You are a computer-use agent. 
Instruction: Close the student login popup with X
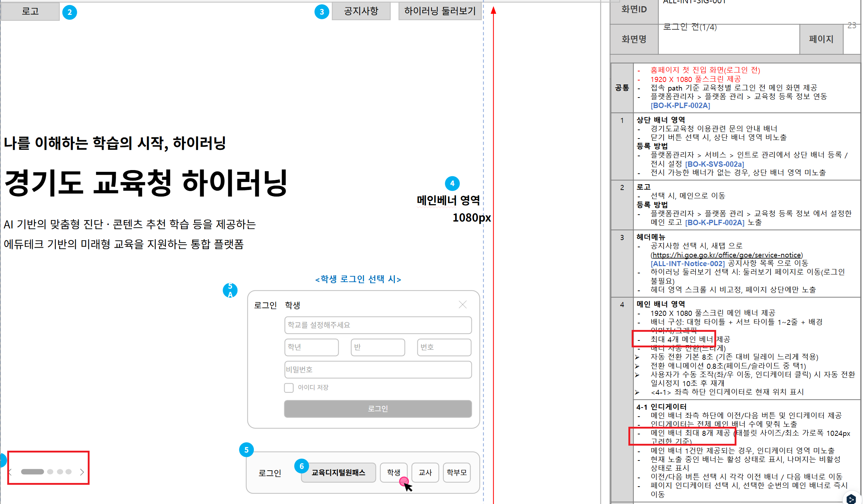coord(462,305)
